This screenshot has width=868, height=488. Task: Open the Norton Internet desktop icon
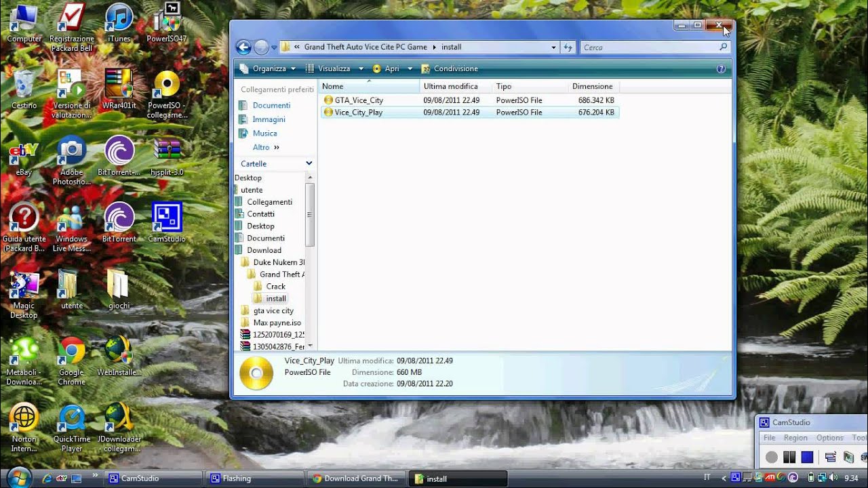(24, 428)
